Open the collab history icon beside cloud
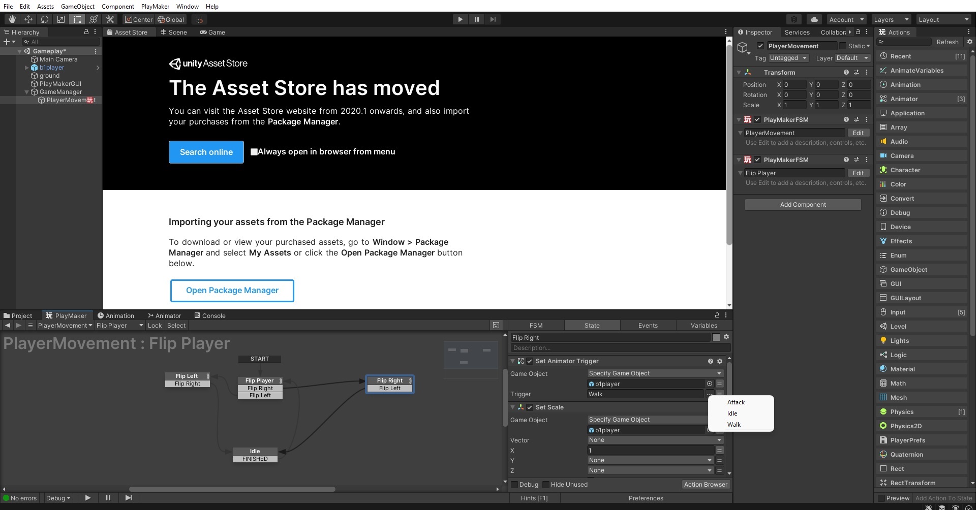 click(794, 19)
